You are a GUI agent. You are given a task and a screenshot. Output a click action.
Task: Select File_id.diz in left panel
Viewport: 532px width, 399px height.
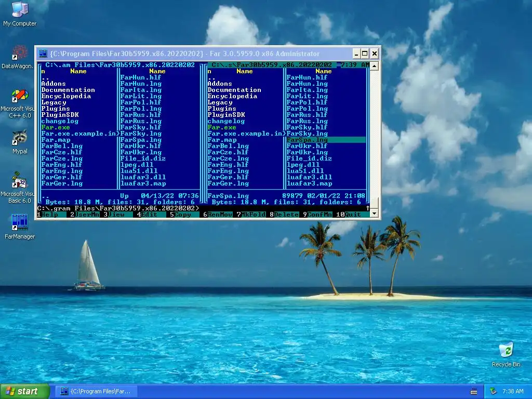click(x=143, y=158)
